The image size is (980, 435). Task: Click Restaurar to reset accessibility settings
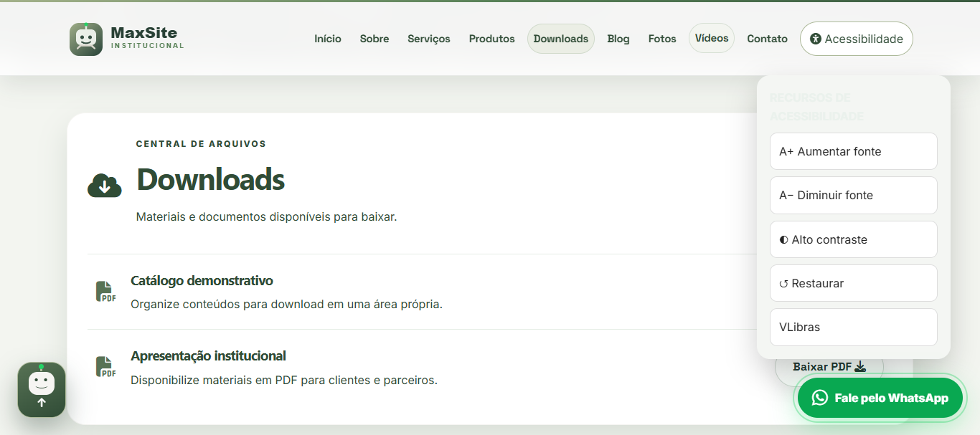854,283
